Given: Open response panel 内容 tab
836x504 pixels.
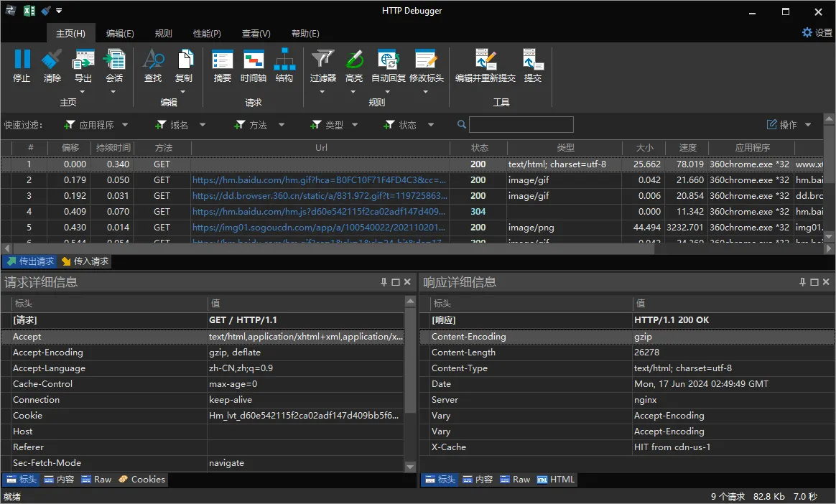Looking at the screenshot, I should point(478,480).
